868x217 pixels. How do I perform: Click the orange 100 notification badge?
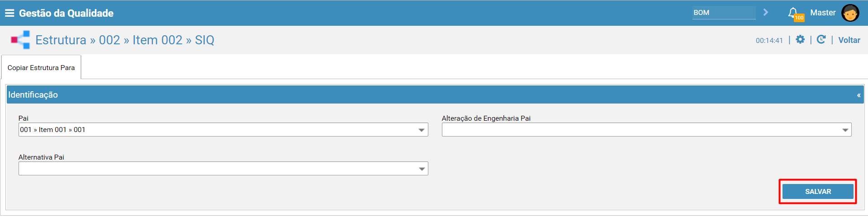pyautogui.click(x=799, y=18)
